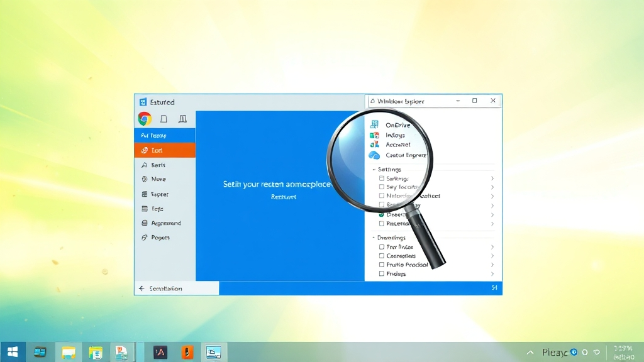Expand the chevron on 'Sey focalts' row
The width and height of the screenshot is (644, 362).
tap(492, 187)
